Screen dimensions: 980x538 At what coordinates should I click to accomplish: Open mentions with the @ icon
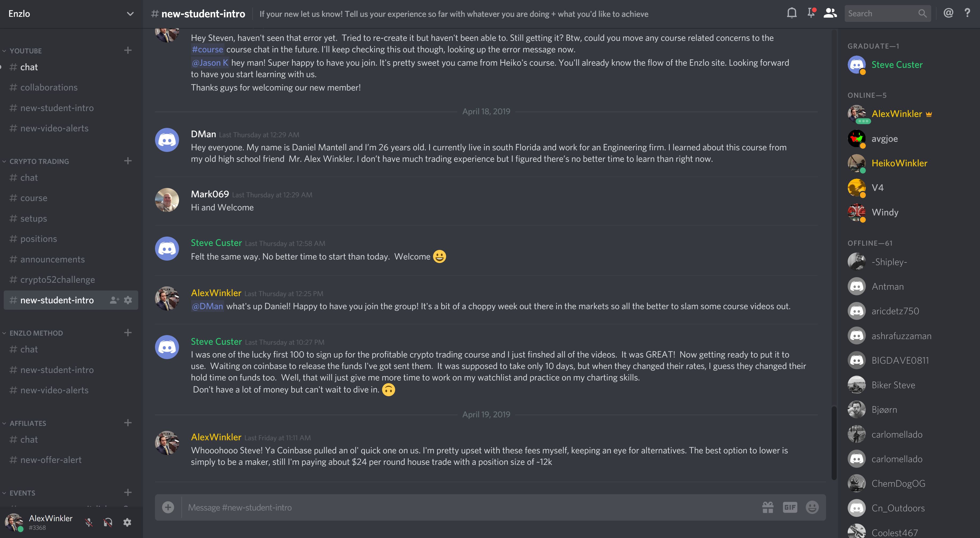[948, 13]
